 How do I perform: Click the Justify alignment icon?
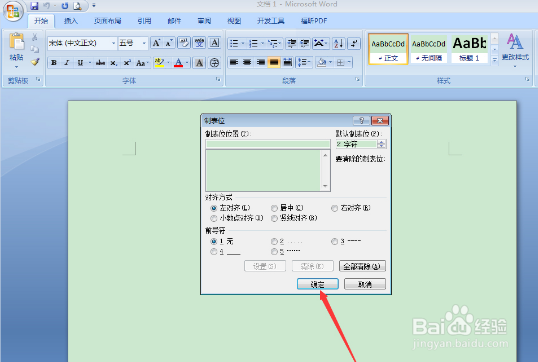274,62
